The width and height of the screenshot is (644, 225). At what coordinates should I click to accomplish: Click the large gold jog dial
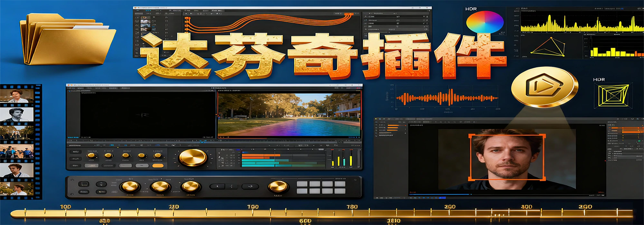[x=193, y=157]
